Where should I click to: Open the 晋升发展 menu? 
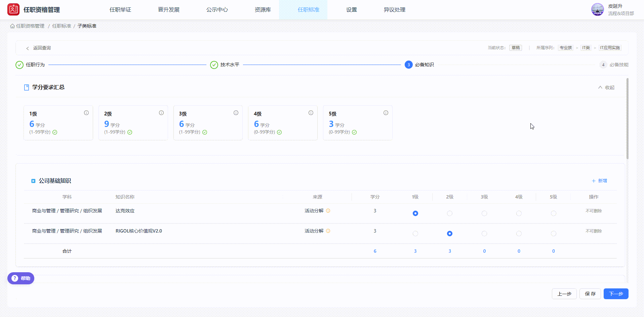[169, 10]
